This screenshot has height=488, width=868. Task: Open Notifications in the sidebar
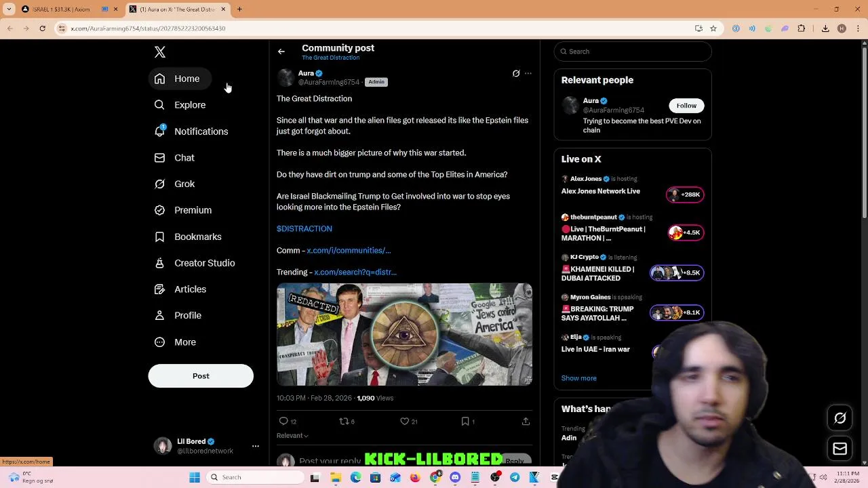click(191, 131)
